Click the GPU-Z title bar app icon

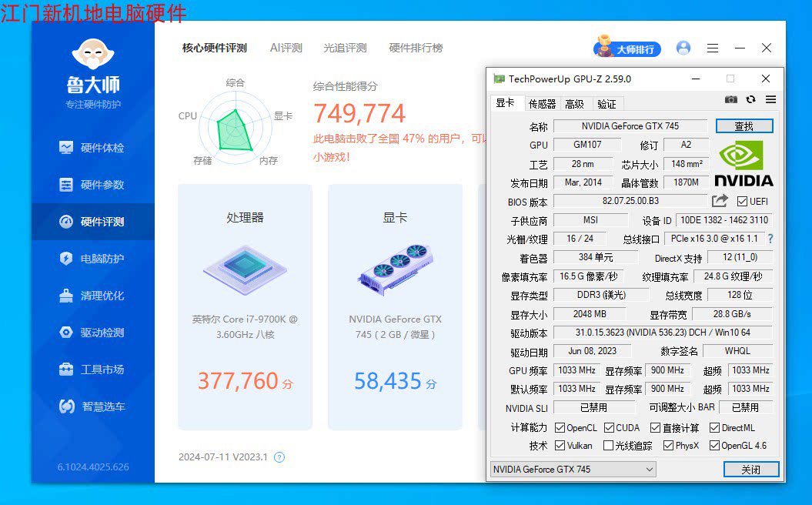point(499,79)
